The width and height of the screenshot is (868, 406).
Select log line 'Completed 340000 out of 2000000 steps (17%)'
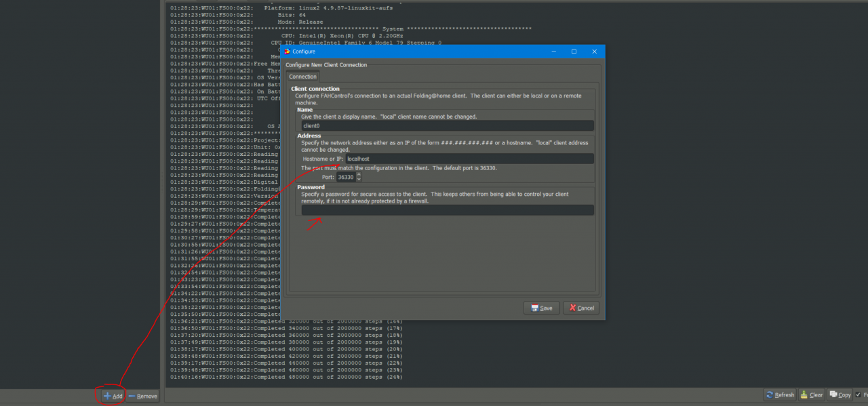point(286,328)
